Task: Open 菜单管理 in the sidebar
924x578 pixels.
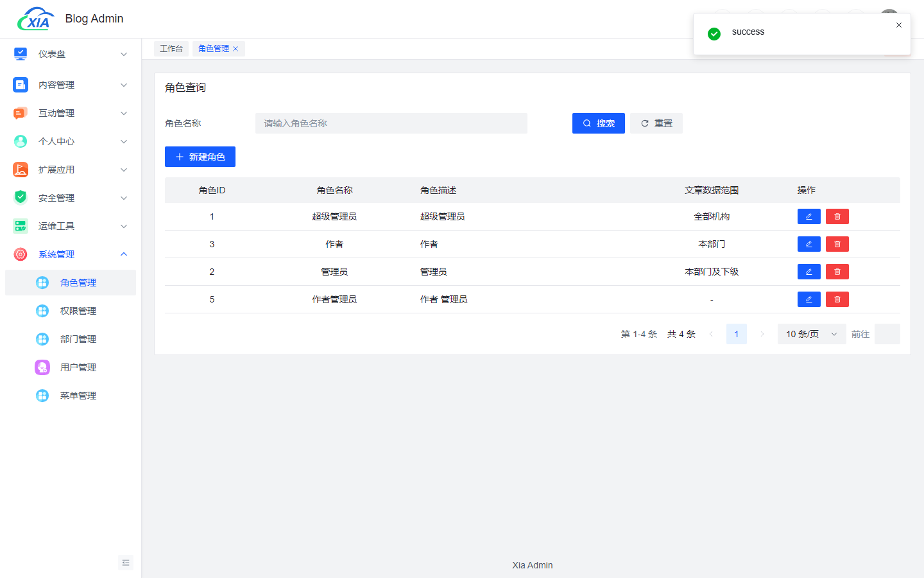Action: click(71, 396)
